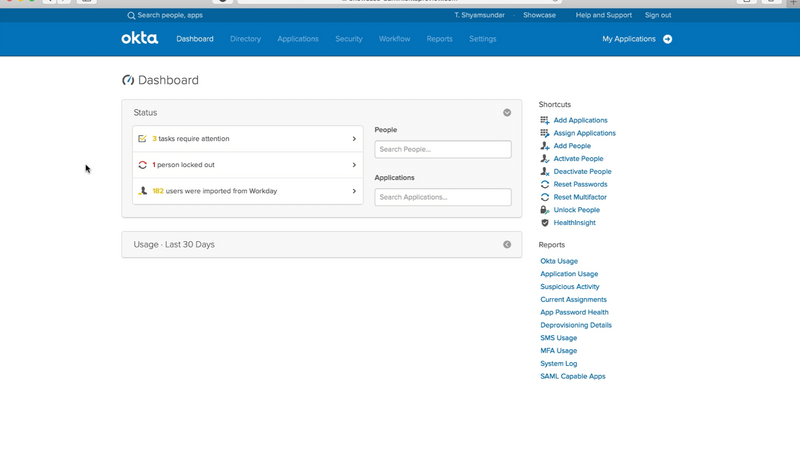The height and width of the screenshot is (450, 800).
Task: Open the tasks require attention row
Action: [247, 139]
